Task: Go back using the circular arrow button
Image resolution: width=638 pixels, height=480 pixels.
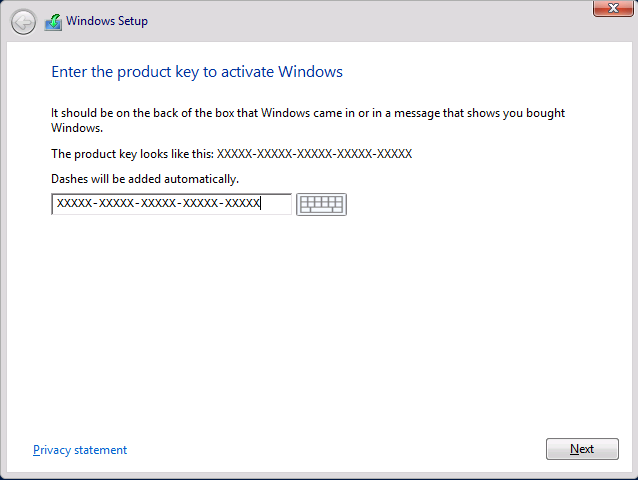Action: point(23,22)
